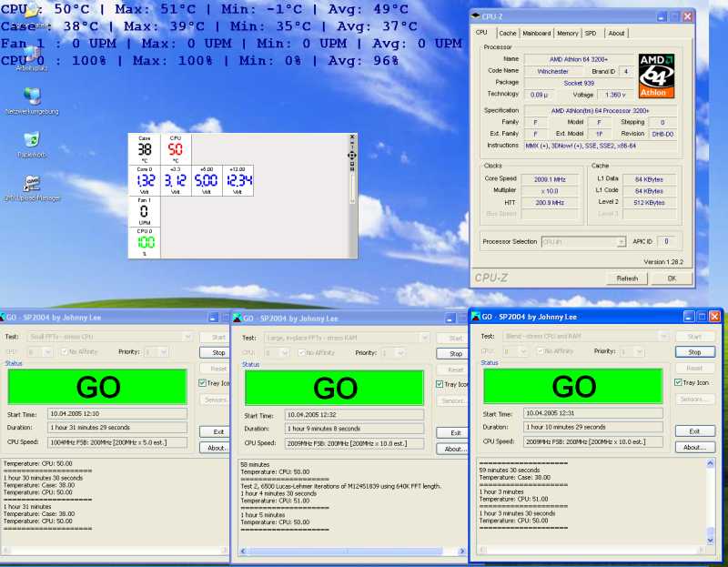Click the Level 2 cache value 512 KBytes
This screenshot has width=728, height=567.
(x=649, y=203)
